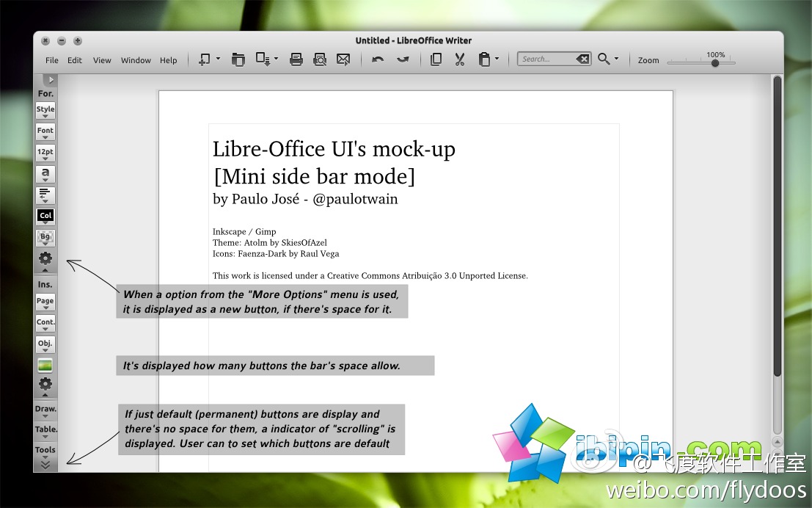Viewport: 812px width, 508px height.
Task: Expand the sidebar with the arrow tab
Action: coord(50,80)
